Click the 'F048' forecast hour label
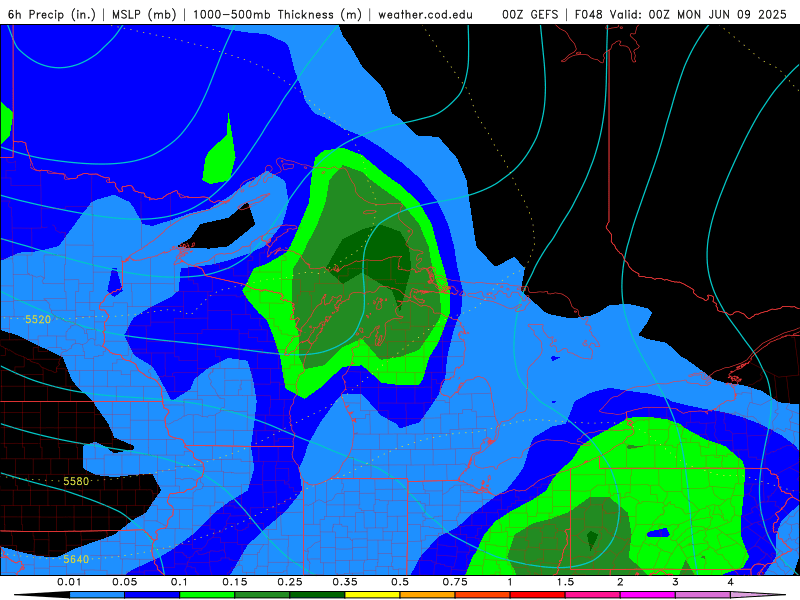800x600 pixels. (x=589, y=14)
